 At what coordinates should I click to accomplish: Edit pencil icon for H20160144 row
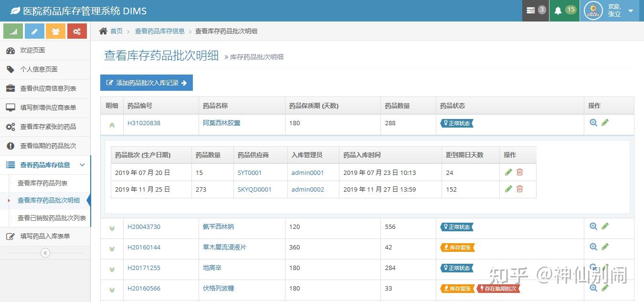pos(605,247)
